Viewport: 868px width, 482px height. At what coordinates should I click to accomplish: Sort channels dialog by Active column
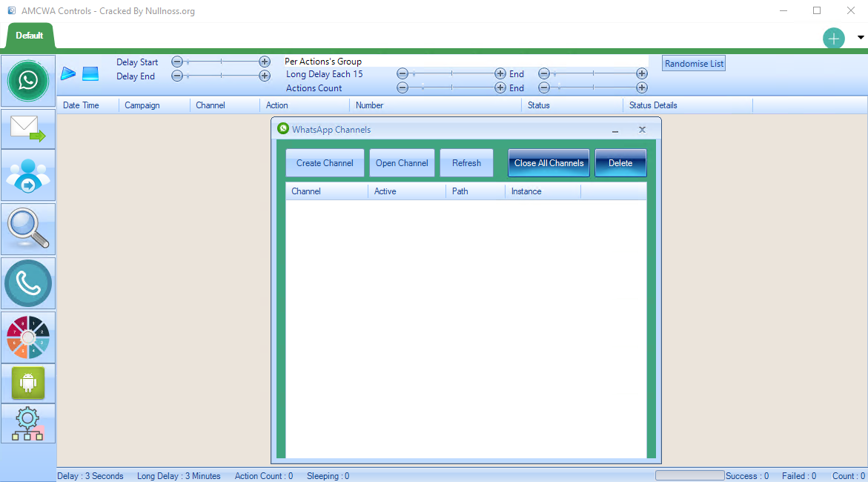(x=407, y=191)
